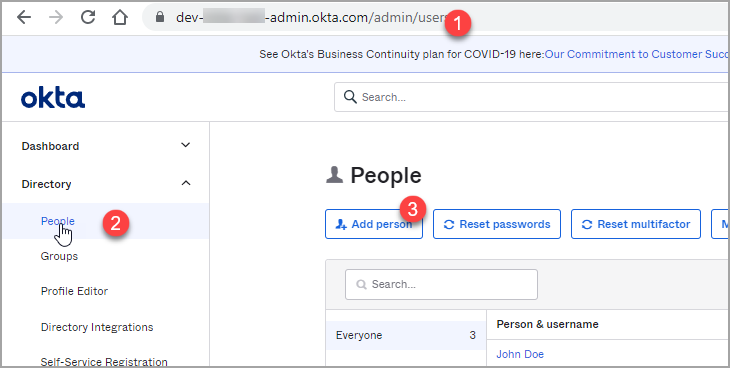Screen dimensions: 730x368
Task: Reload the page with the refresh icon
Action: [88, 17]
